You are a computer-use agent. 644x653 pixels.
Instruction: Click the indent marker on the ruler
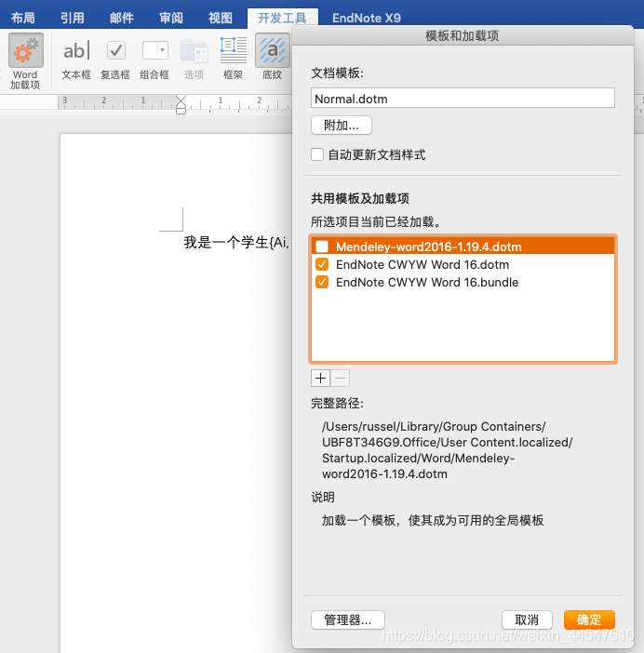[x=181, y=104]
